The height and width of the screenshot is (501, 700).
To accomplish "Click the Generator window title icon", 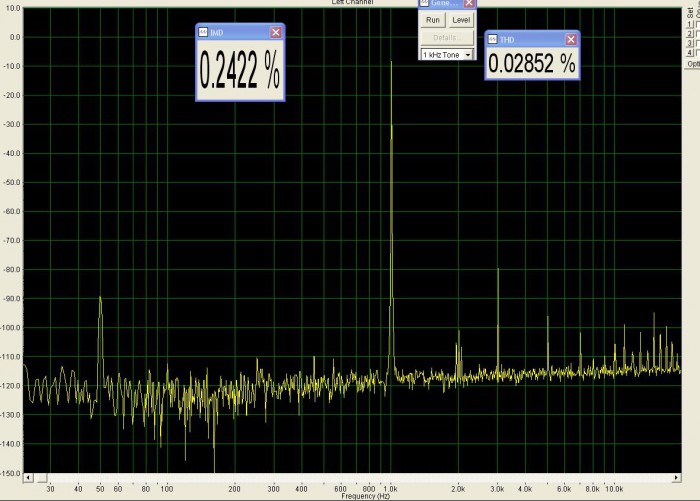I will click(425, 3).
